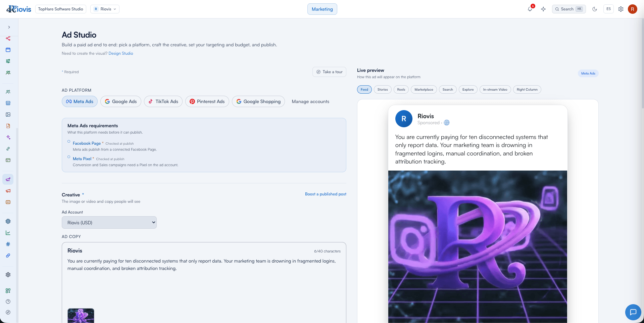Click the TopHare Software Studio selector
644x323 pixels.
pos(61,9)
